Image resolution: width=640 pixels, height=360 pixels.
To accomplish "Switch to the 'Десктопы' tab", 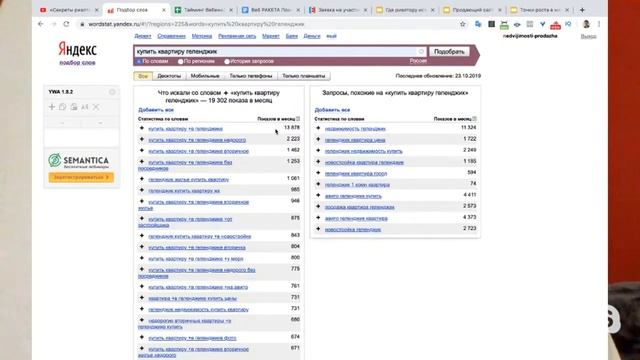I will point(169,76).
